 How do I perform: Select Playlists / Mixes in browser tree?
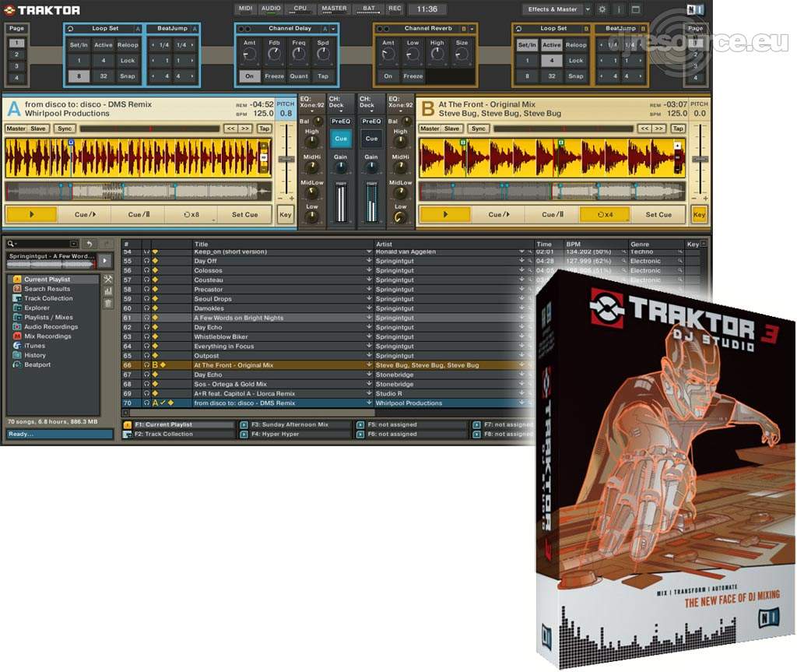click(x=48, y=317)
